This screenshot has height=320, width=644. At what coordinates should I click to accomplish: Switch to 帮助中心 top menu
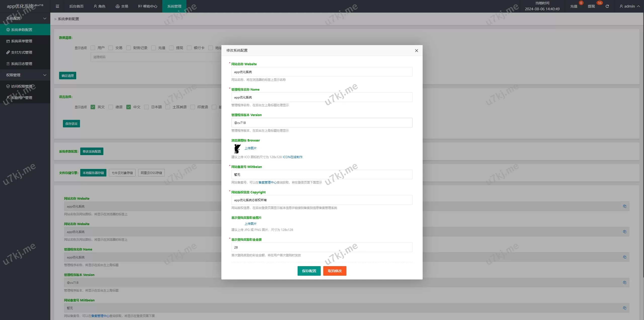pos(148,6)
